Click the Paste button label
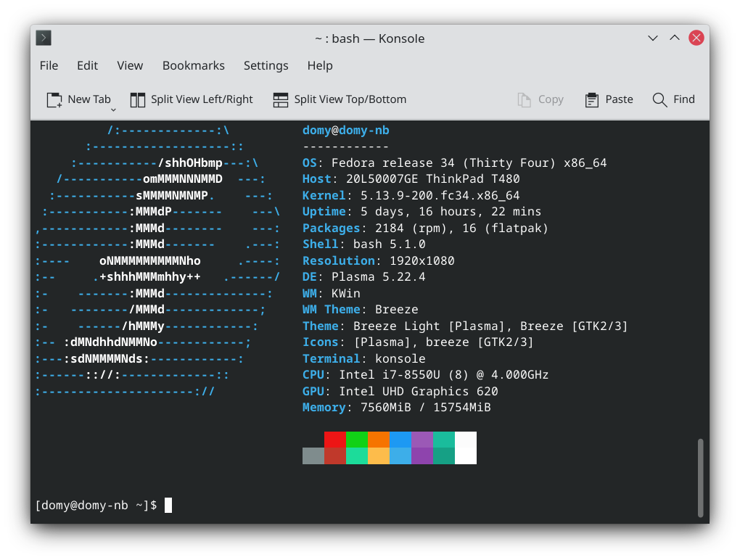This screenshot has width=740, height=560. (x=619, y=99)
